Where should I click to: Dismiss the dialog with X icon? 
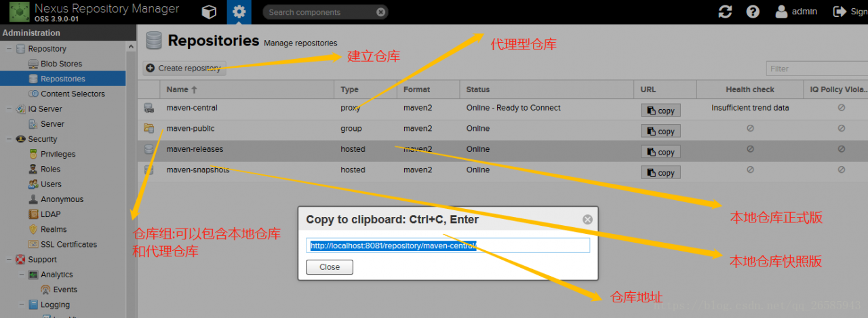[588, 220]
